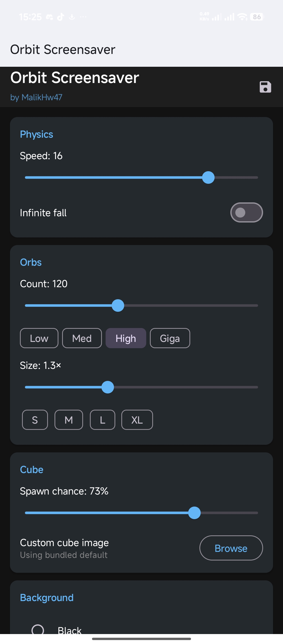Click the author link MalikHw47
The width and height of the screenshot is (283, 644).
[42, 97]
